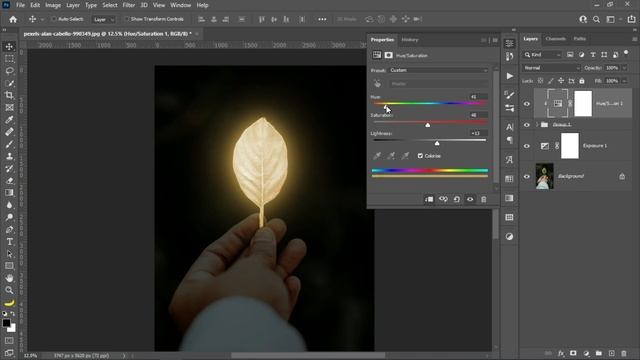The height and width of the screenshot is (360, 640).
Task: Hide the Group 1 layer
Action: 527,125
